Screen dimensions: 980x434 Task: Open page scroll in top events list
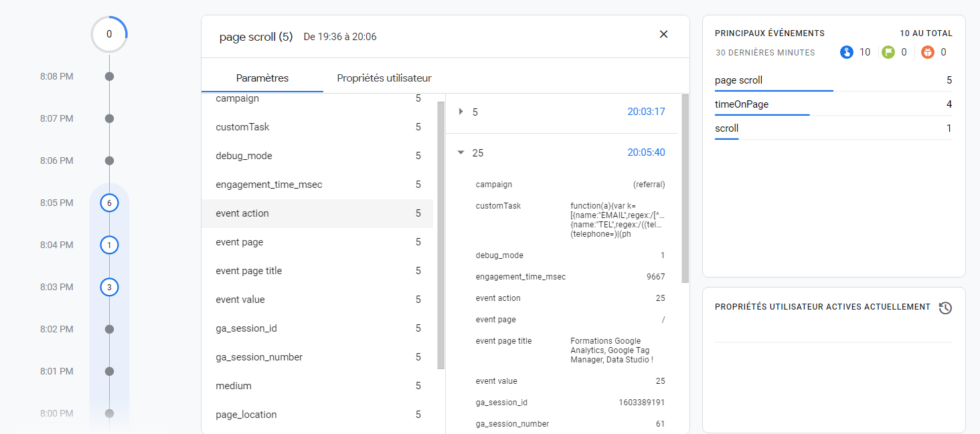point(739,80)
